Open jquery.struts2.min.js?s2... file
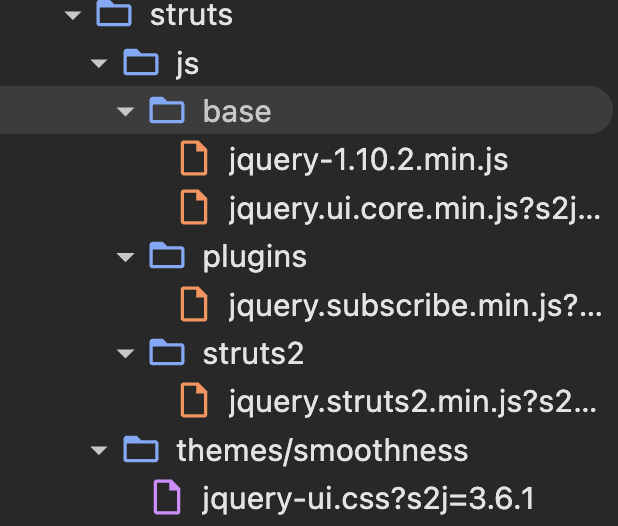618x526 pixels. [413, 403]
